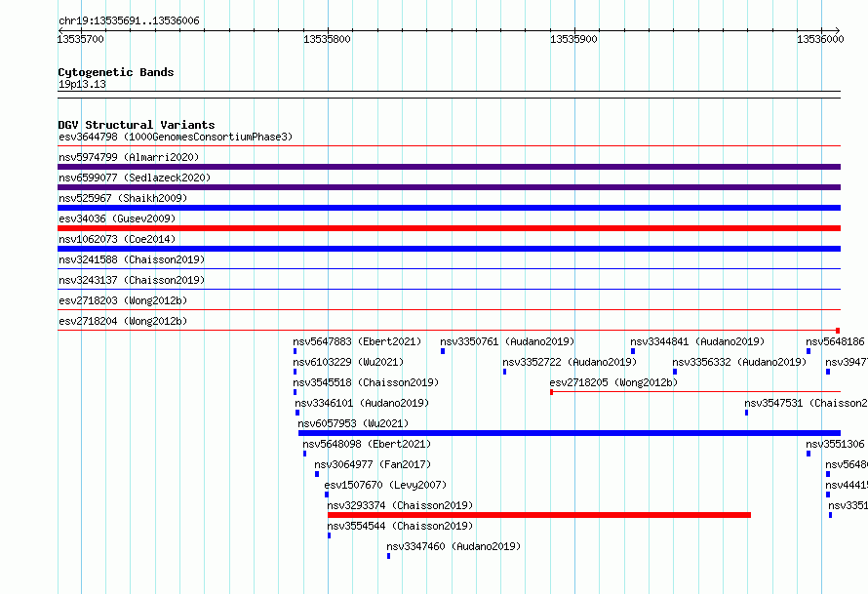This screenshot has width=868, height=594.
Task: Click the nsv3344841 (Audano2019) blue marker
Action: (633, 351)
